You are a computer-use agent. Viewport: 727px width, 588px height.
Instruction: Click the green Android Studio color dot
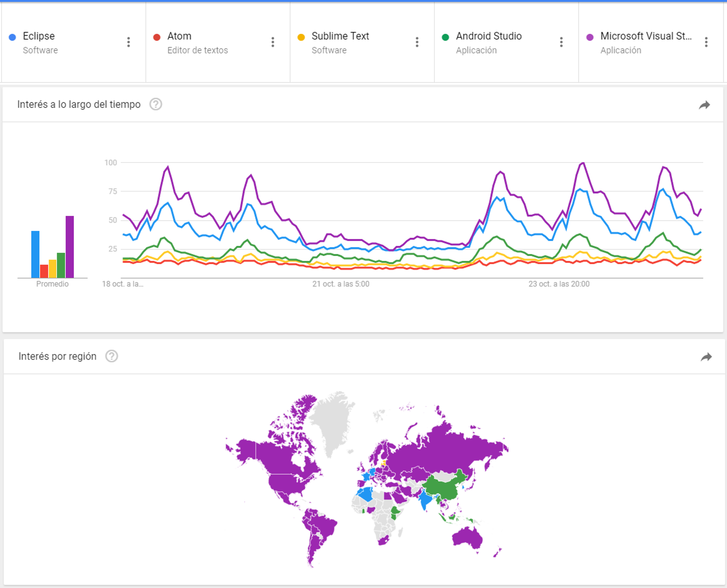coord(445,37)
